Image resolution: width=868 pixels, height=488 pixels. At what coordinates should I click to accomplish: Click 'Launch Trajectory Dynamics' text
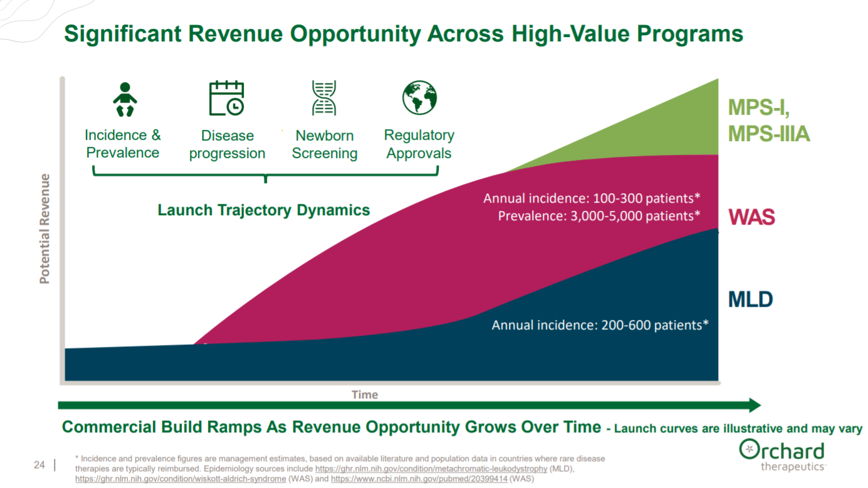pos(264,210)
